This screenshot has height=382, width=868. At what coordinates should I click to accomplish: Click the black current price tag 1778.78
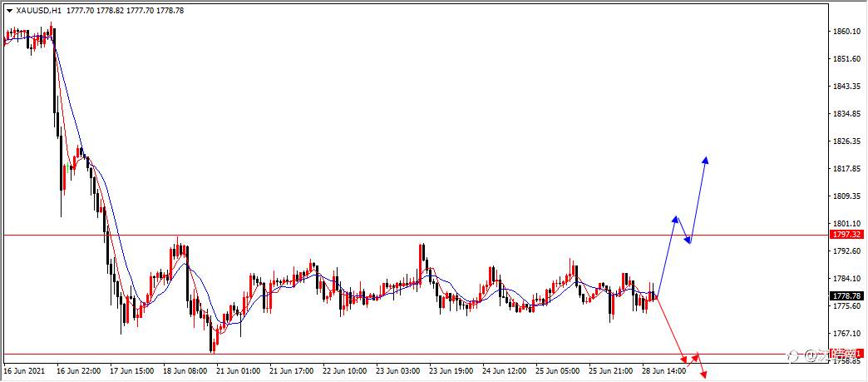coord(846,296)
